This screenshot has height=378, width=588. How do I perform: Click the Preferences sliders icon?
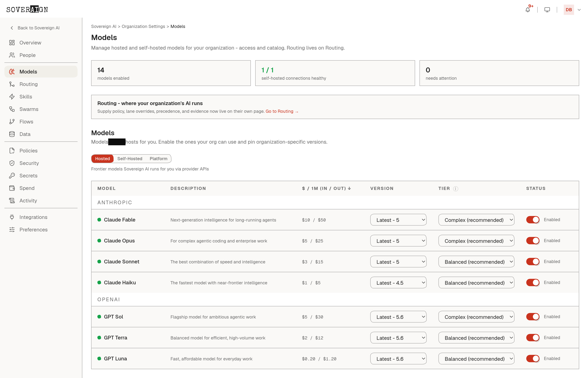point(12,230)
